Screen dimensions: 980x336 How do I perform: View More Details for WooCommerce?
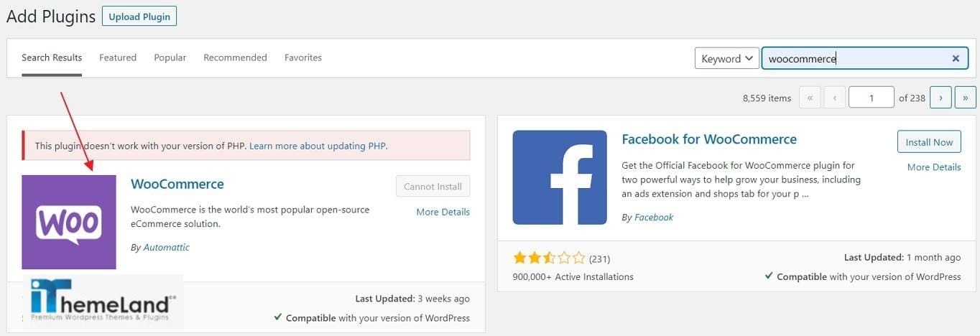click(x=443, y=212)
